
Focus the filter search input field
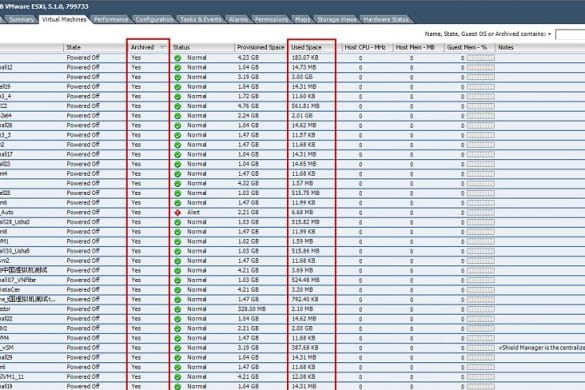tap(570, 34)
